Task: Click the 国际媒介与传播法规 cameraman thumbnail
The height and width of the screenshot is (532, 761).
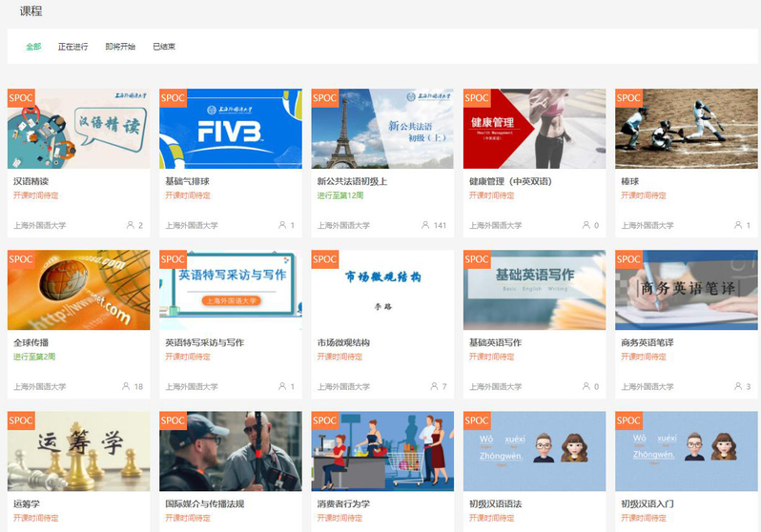Action: coord(230,451)
